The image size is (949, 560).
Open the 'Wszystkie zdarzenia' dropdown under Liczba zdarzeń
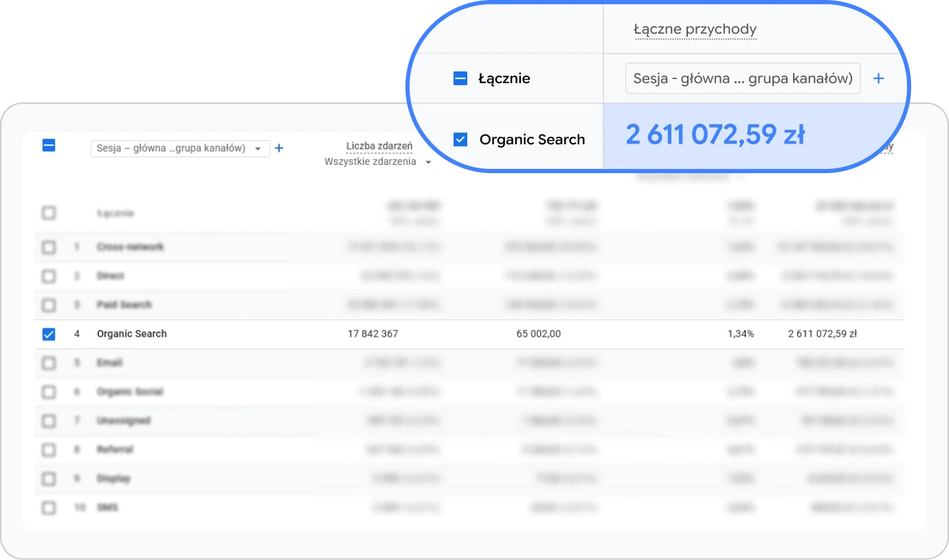point(378,162)
